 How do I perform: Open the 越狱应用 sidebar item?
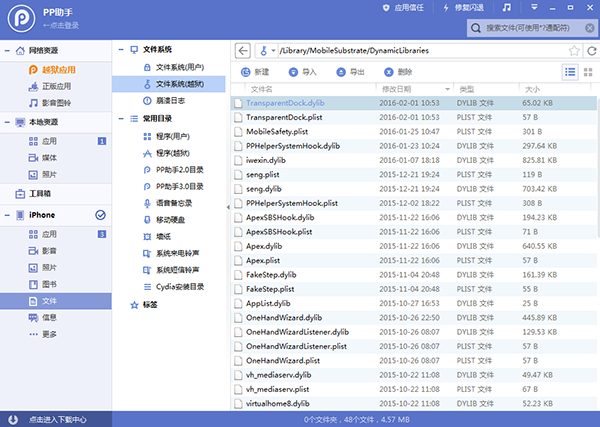pyautogui.click(x=57, y=70)
